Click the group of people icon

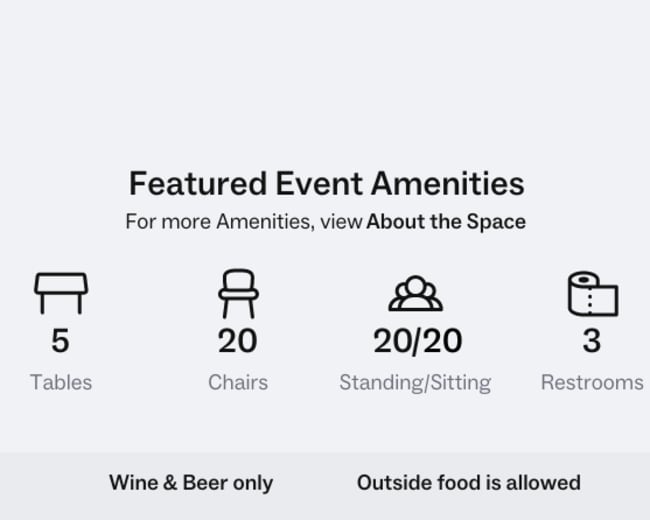tap(416, 293)
